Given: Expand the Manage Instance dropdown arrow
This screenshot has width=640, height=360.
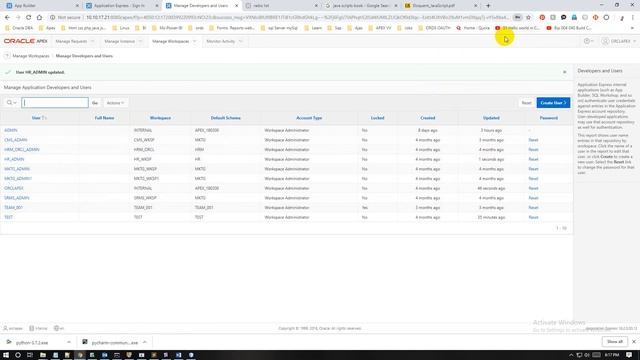Looking at the screenshot, I should click(140, 41).
